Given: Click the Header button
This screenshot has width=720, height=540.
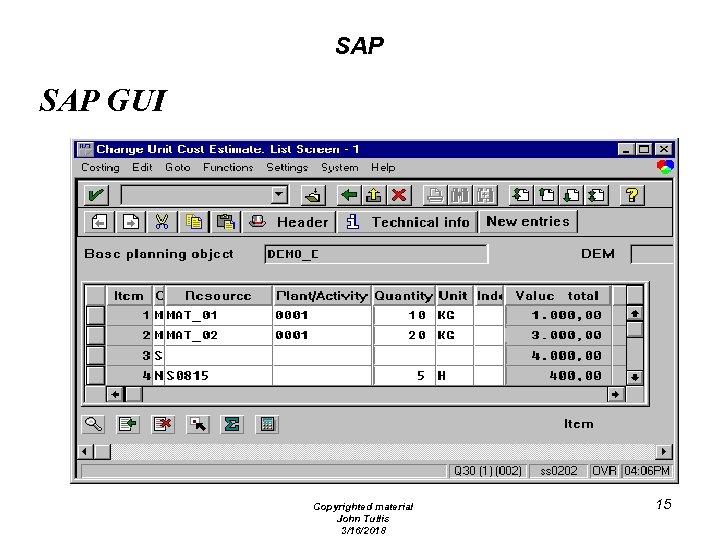Looking at the screenshot, I should coord(289,222).
